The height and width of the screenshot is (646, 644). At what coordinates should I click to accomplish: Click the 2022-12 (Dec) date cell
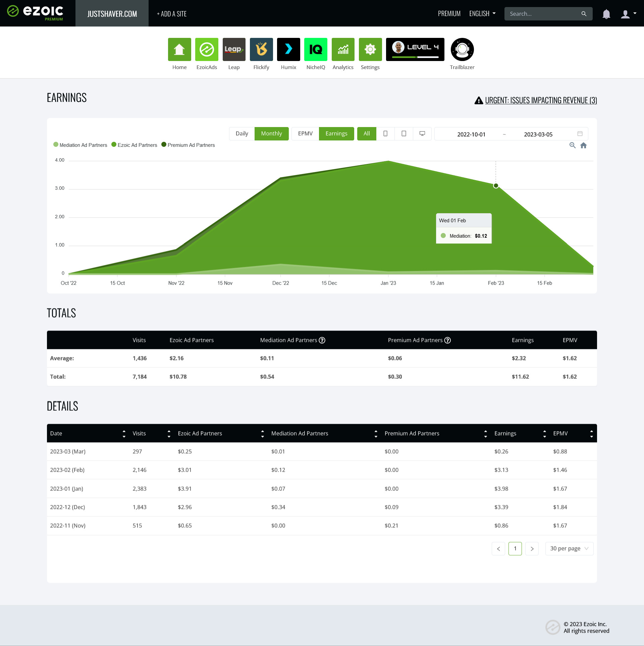[x=67, y=507]
